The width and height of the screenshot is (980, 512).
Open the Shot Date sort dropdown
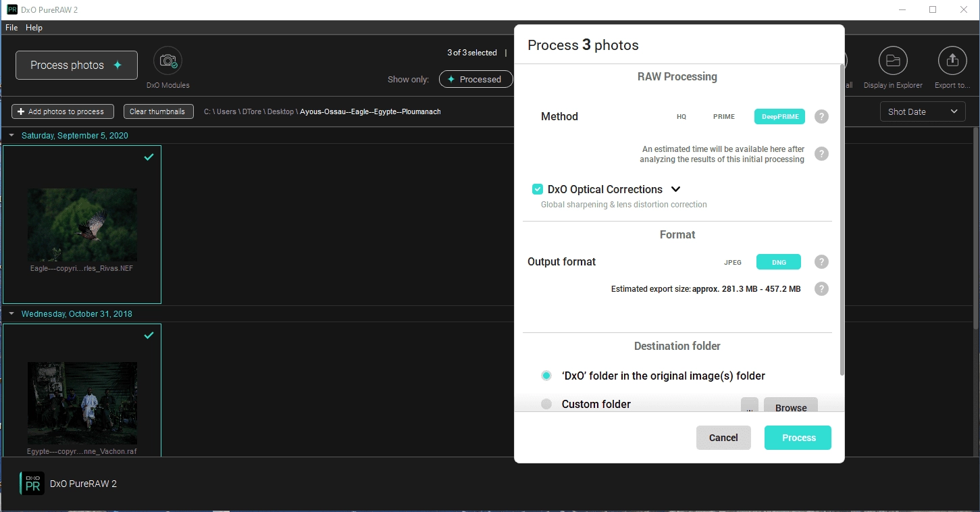click(923, 111)
